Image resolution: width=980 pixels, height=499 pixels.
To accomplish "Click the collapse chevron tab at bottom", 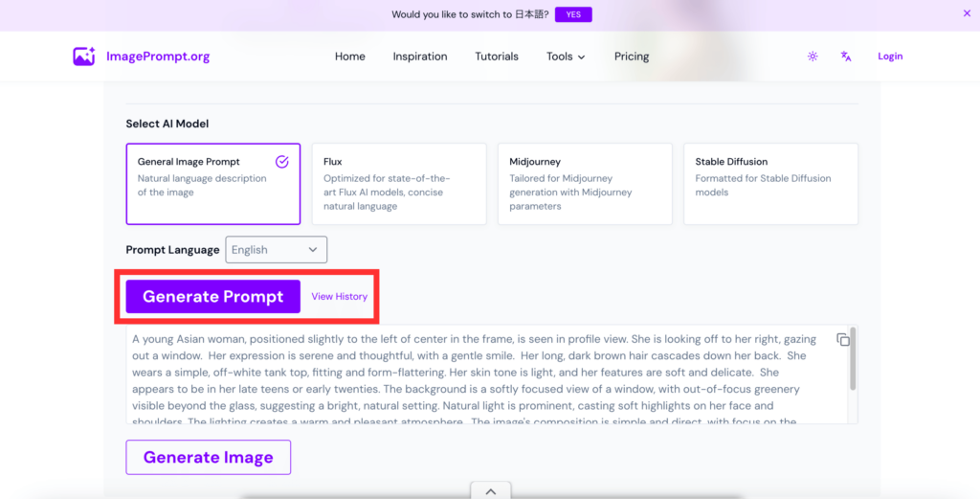I will (491, 491).
